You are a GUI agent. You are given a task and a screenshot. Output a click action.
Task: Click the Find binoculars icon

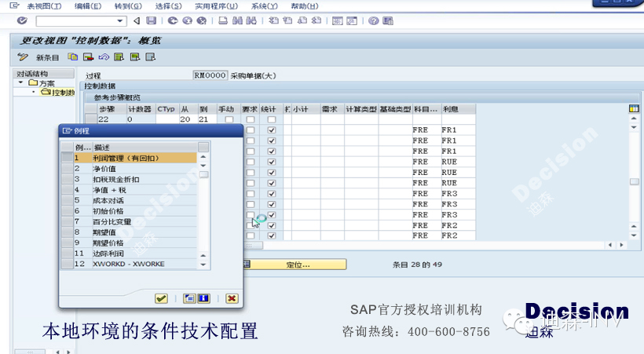coord(237,20)
